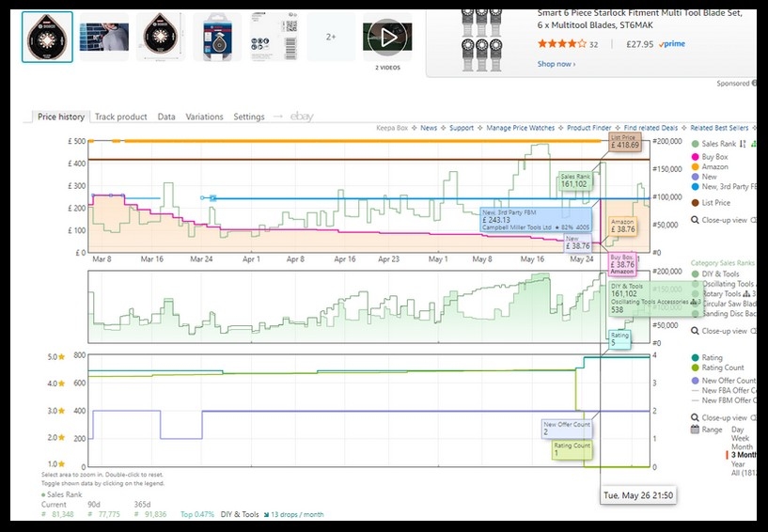This screenshot has height=532, width=768.
Task: Open the Product Finder link
Action: click(589, 128)
